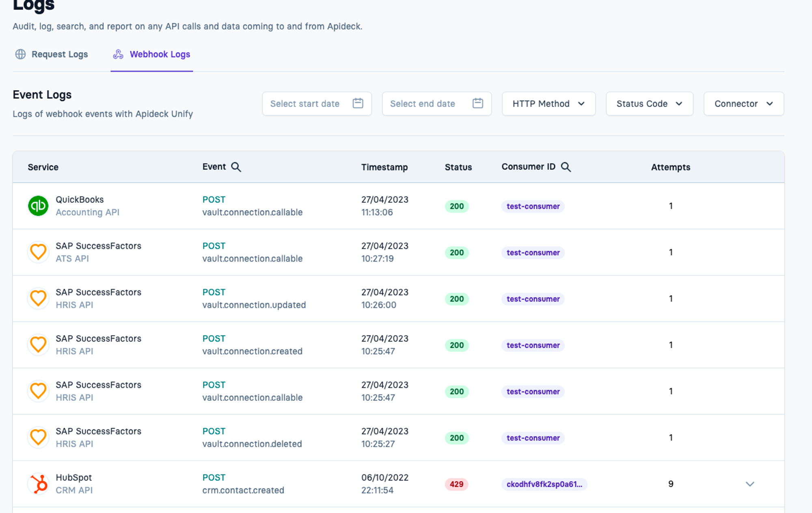Click SAP icon in vault.connection.created row

[38, 344]
